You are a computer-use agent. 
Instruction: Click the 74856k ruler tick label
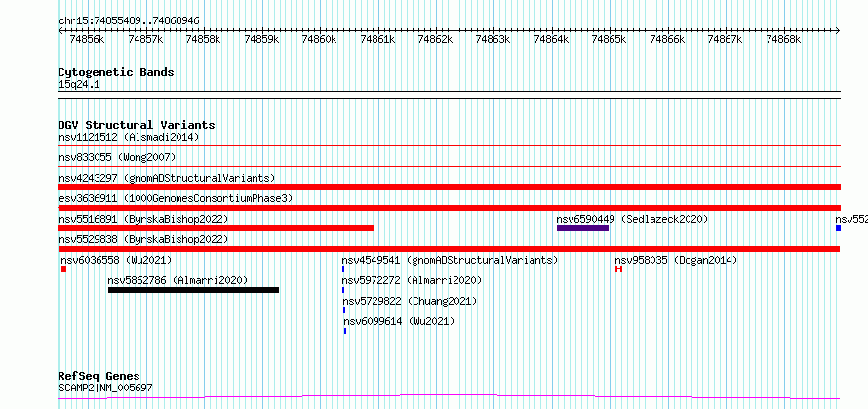coord(88,39)
